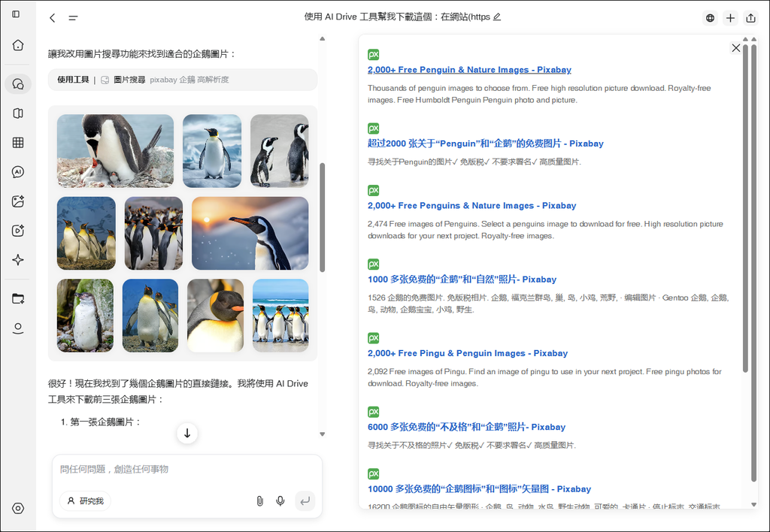The width and height of the screenshot is (770, 532).
Task: Open the AI bubble sidebar icon
Action: (18, 172)
